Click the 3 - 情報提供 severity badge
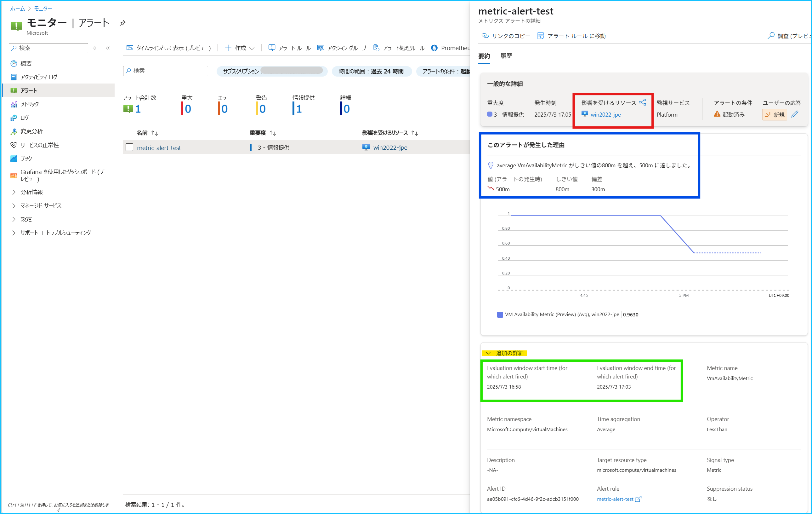Screen dimensions: 812x514 coord(505,114)
